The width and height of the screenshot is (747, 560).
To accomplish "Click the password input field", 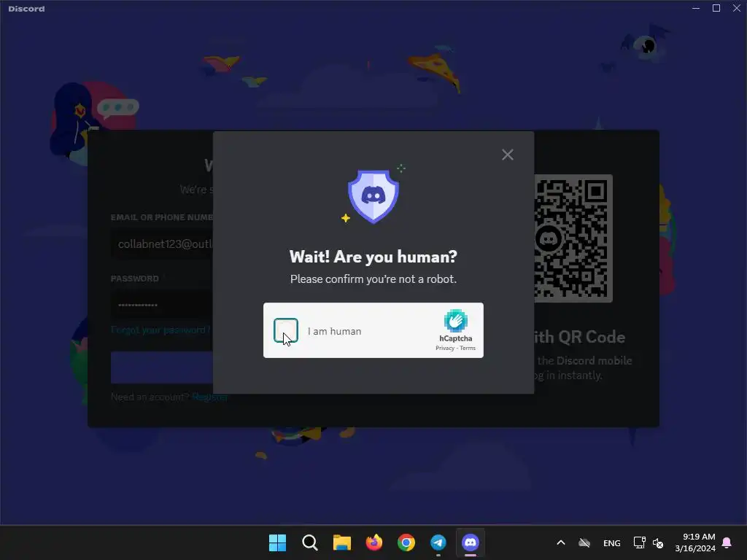I will click(x=162, y=305).
